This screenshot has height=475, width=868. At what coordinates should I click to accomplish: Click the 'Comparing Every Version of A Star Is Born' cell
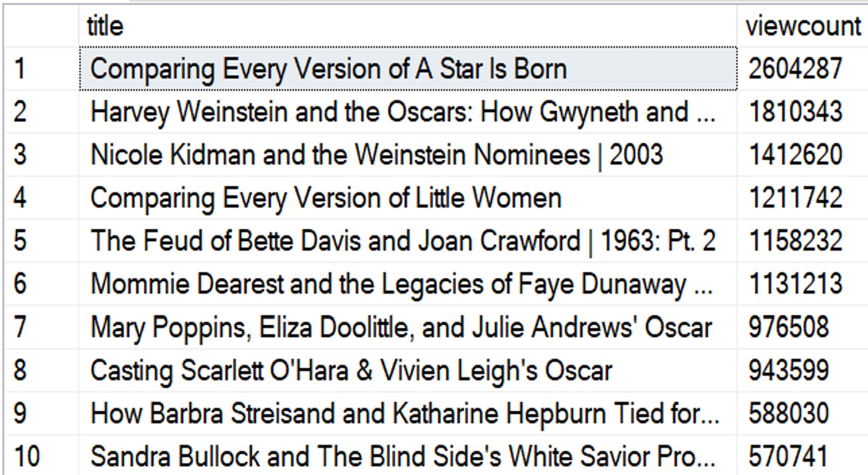408,69
